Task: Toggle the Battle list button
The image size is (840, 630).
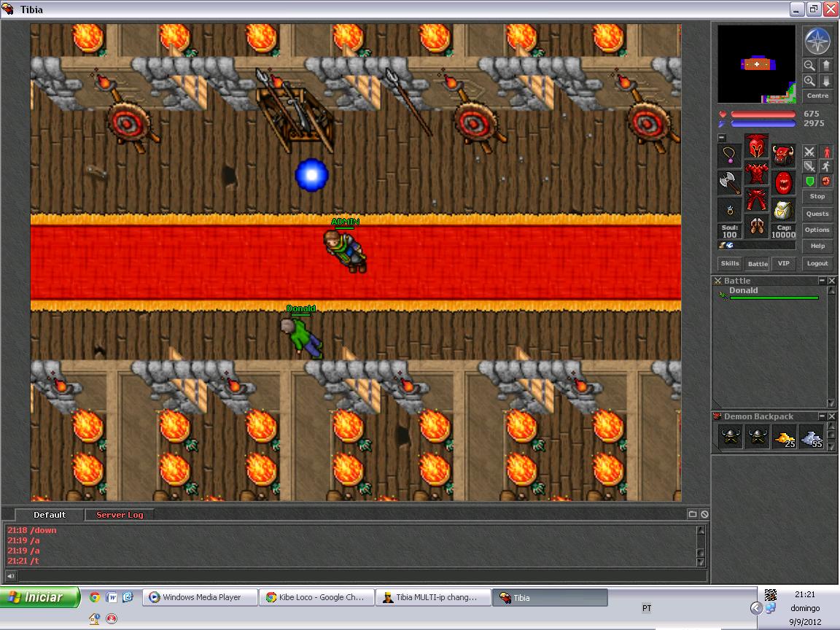Action: click(x=758, y=263)
